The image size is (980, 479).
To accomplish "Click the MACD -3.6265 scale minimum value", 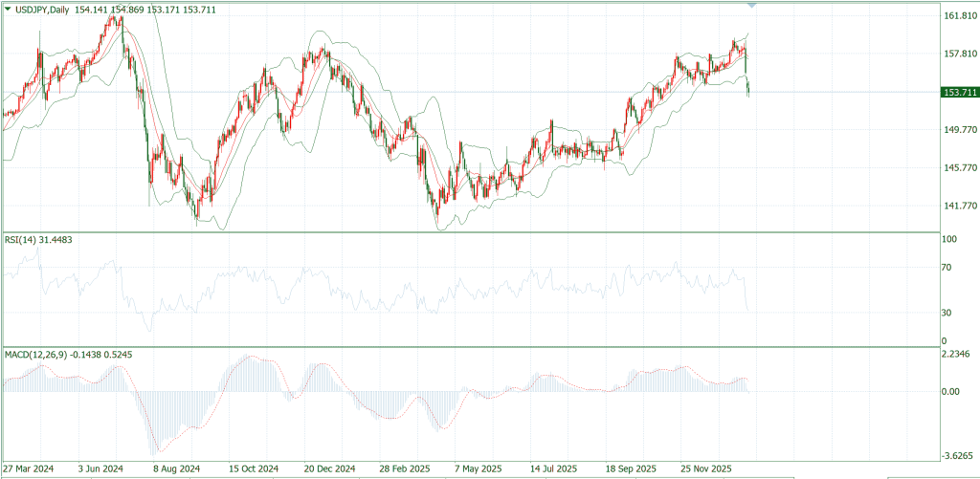I will pos(956,455).
